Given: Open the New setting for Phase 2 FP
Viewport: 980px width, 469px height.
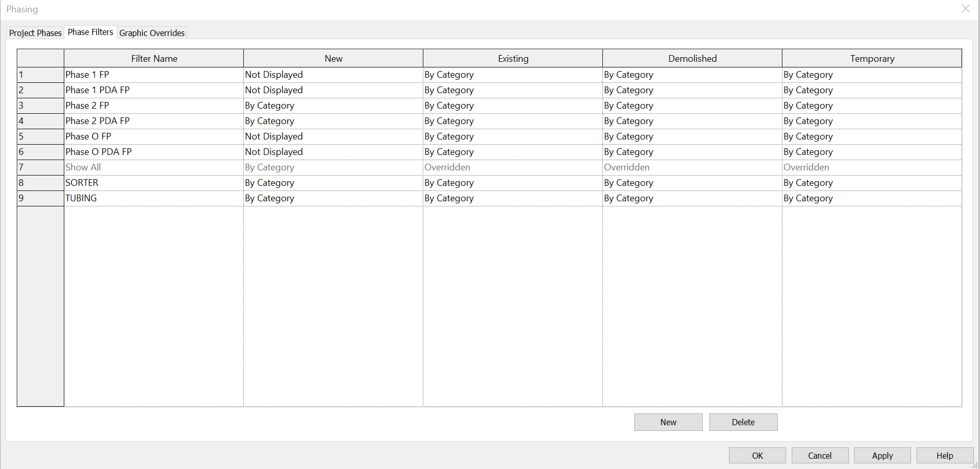Looking at the screenshot, I should (333, 106).
